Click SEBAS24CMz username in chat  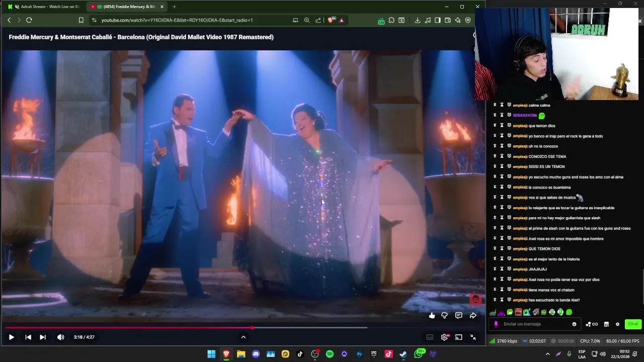(x=525, y=116)
